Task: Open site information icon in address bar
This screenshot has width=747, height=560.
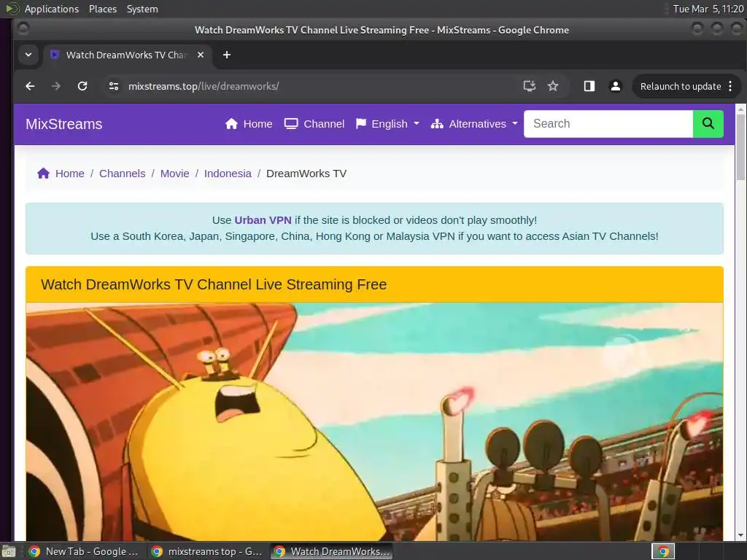Action: 113,86
